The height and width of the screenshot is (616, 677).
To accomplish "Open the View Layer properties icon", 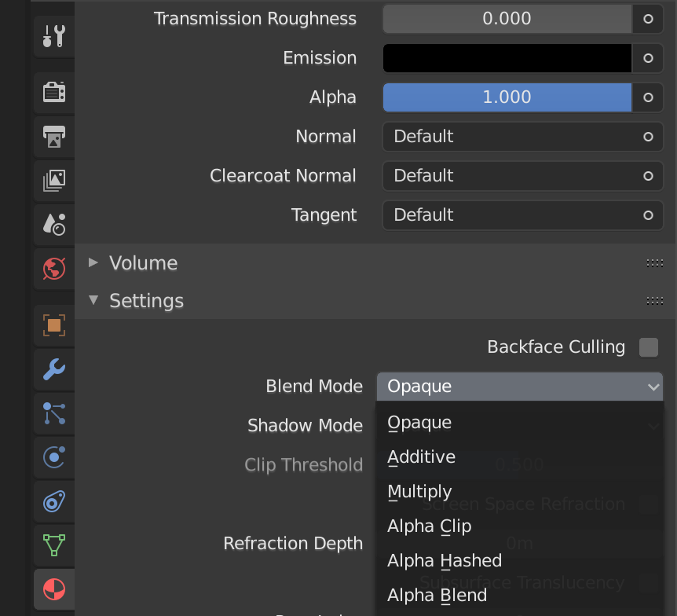I will click(53, 181).
